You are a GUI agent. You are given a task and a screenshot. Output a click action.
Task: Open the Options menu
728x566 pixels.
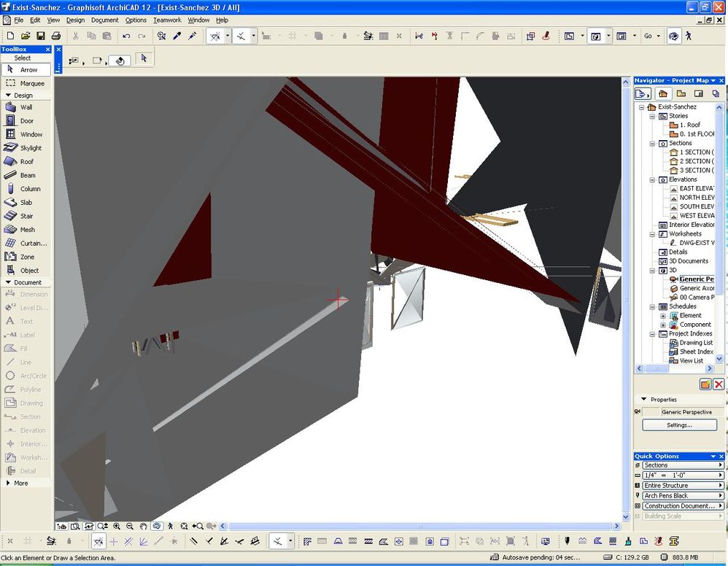point(136,20)
